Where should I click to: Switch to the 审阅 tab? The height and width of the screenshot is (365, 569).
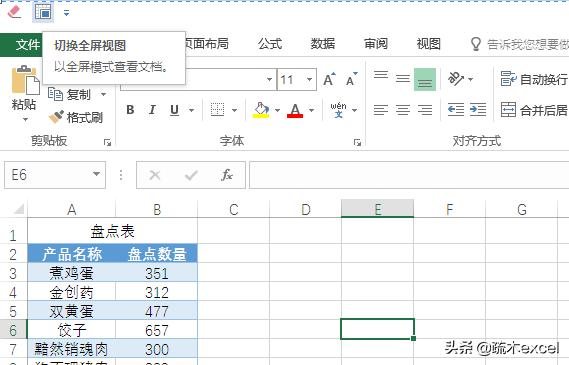[x=376, y=44]
